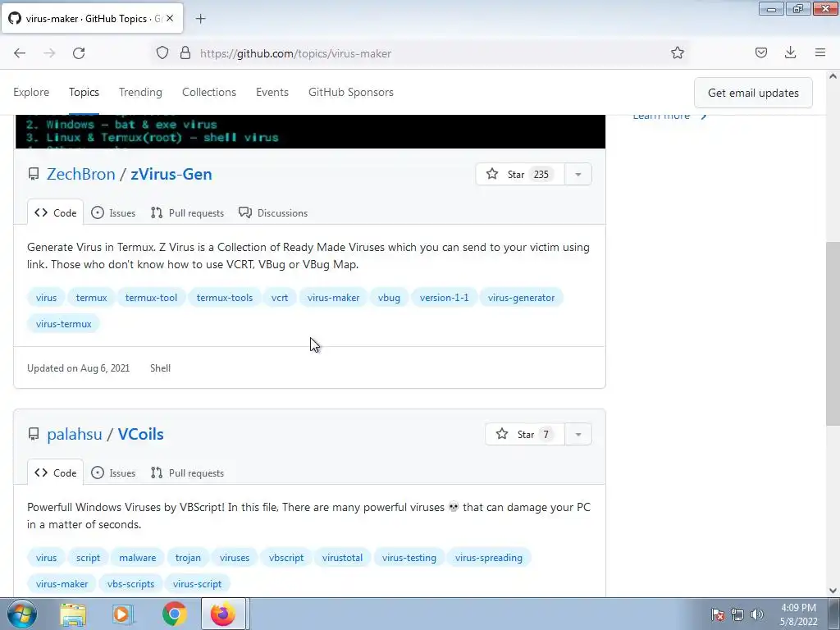Select the virus-spreading topic tag
This screenshot has height=630, width=840.
[489, 558]
